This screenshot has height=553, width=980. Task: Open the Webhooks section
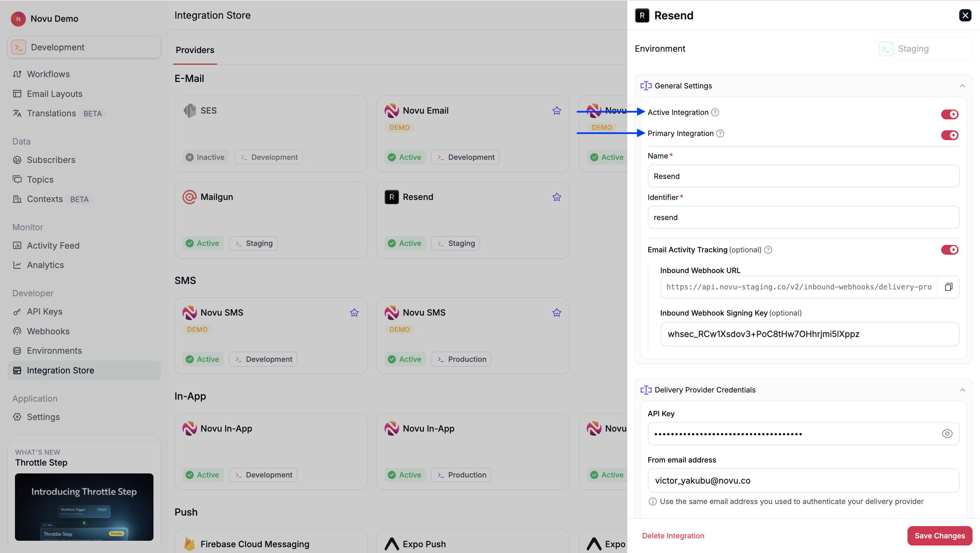[48, 331]
